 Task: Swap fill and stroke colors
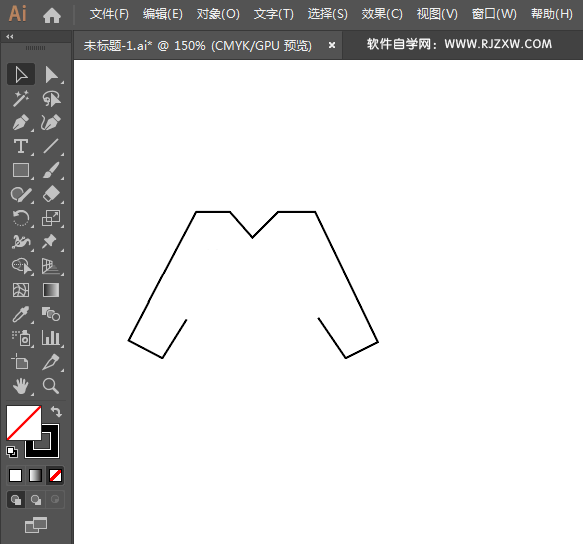[56, 412]
